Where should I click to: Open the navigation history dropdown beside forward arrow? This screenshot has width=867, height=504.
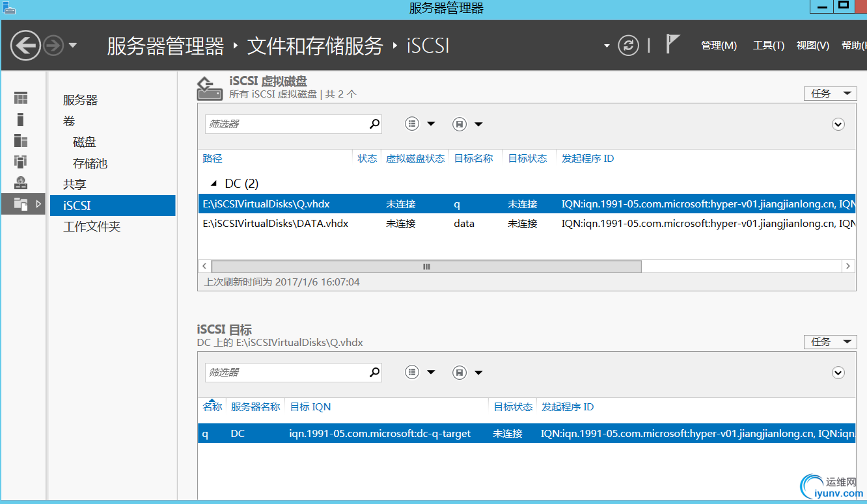(x=72, y=46)
